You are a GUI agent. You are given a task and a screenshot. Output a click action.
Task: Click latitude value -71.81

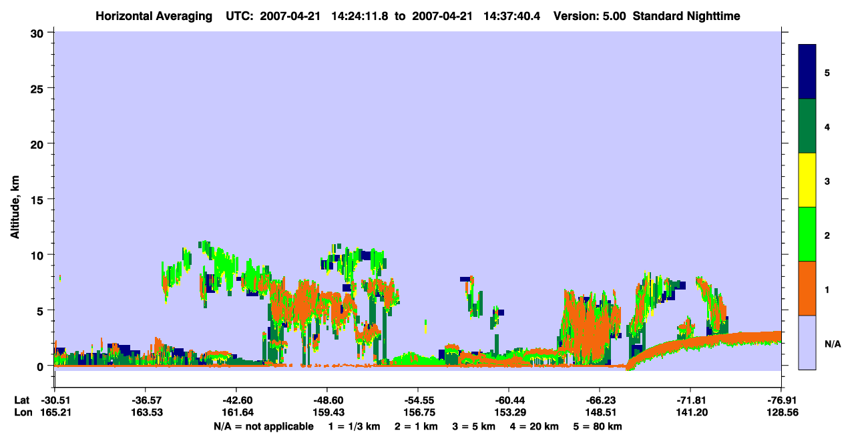[x=690, y=400]
